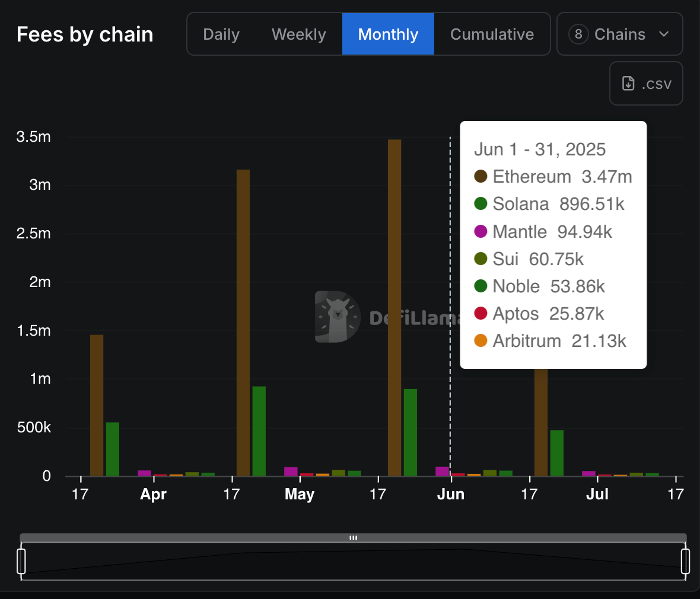Viewport: 700px width, 599px height.
Task: Click the '2.5m' y-axis label
Action: (x=33, y=234)
